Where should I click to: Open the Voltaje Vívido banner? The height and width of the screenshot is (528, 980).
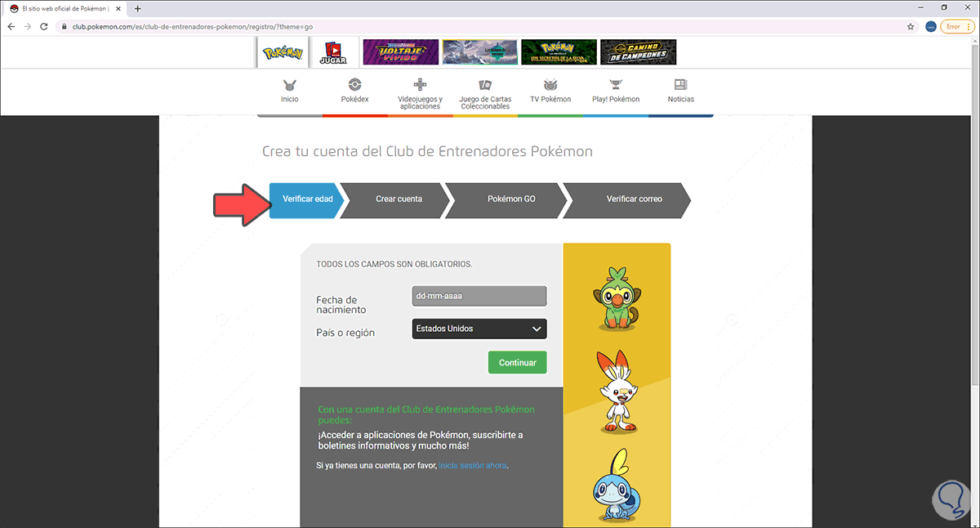pyautogui.click(x=400, y=51)
